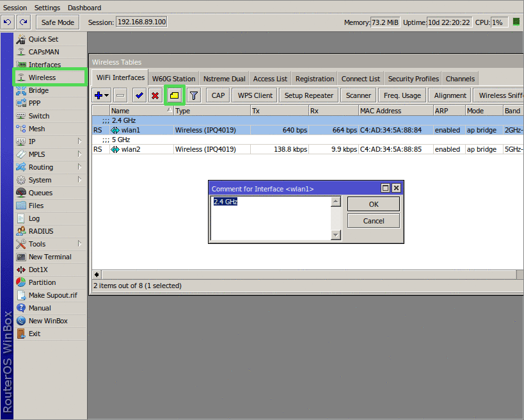Click the blue plus Add icon
Image resolution: width=524 pixels, height=420 pixels.
point(99,95)
